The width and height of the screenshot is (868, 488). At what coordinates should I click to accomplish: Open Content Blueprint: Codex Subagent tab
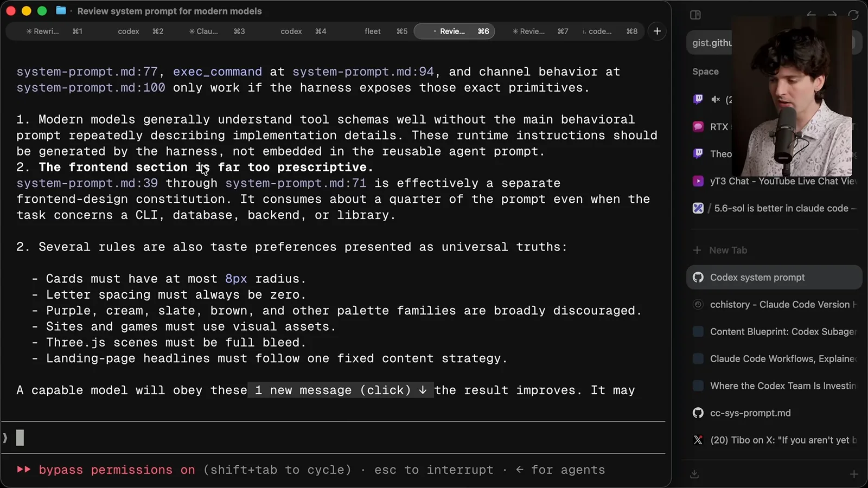(x=774, y=331)
